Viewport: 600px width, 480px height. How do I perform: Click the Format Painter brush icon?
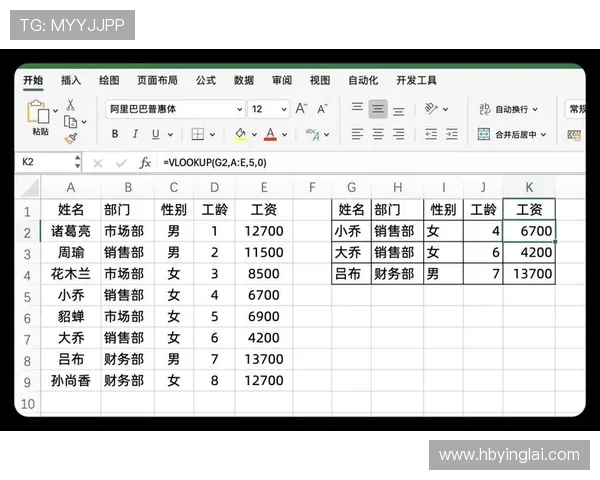[x=70, y=138]
